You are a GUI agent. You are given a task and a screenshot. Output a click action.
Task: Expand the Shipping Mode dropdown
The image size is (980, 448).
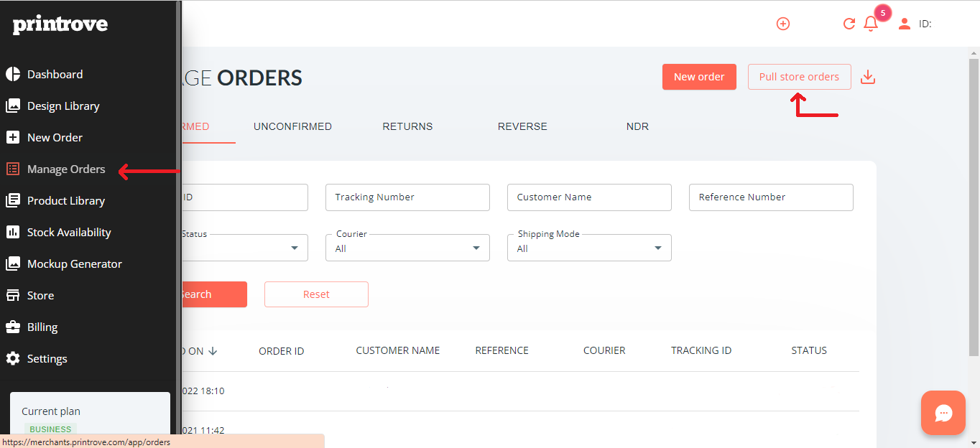point(589,248)
